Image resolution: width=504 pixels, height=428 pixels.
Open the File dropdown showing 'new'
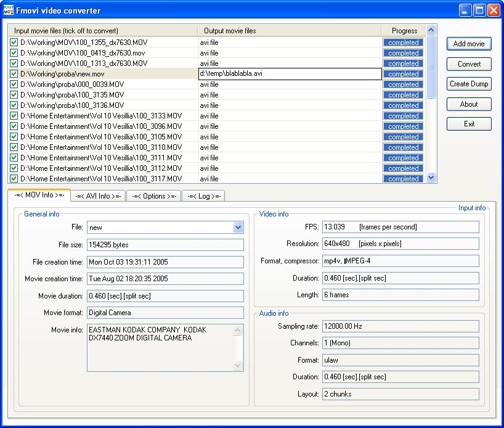coord(238,228)
